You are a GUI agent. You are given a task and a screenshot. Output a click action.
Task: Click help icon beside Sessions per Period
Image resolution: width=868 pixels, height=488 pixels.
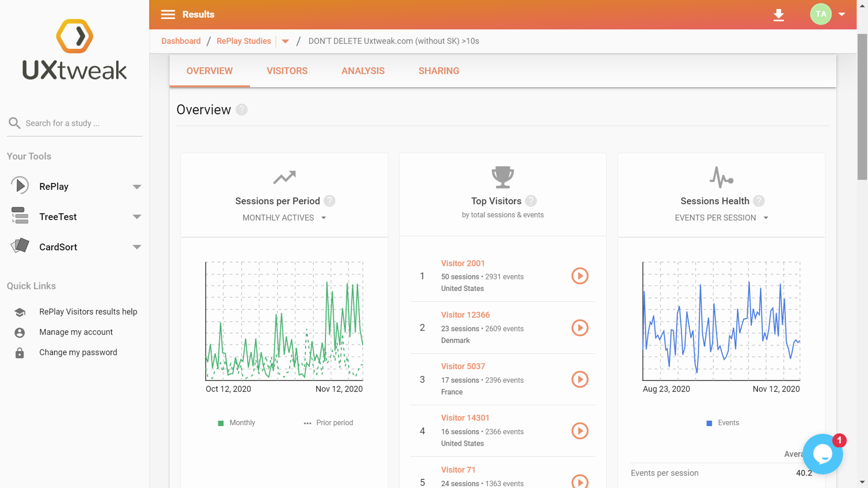point(330,201)
